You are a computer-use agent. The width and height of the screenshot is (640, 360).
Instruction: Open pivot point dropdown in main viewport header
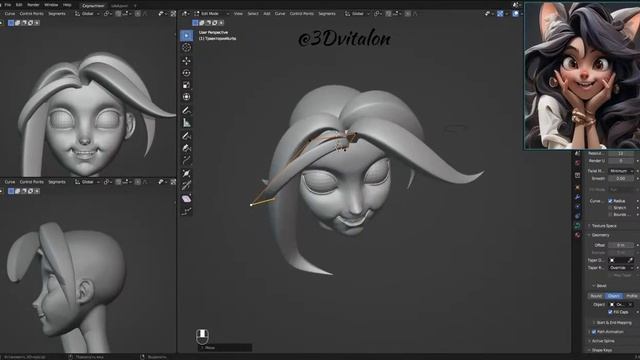click(x=378, y=13)
